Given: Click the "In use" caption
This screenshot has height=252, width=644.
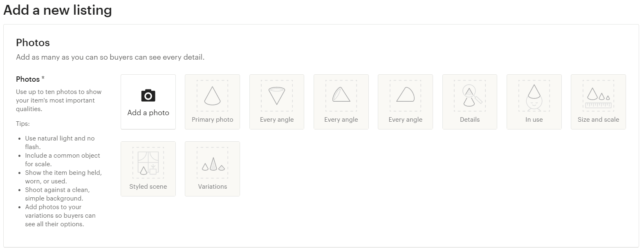Looking at the screenshot, I should [x=534, y=120].
